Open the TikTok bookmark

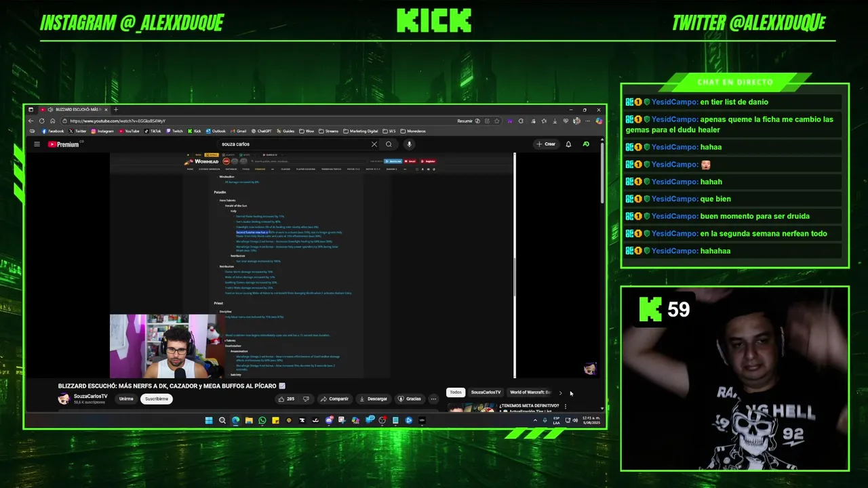click(x=153, y=131)
